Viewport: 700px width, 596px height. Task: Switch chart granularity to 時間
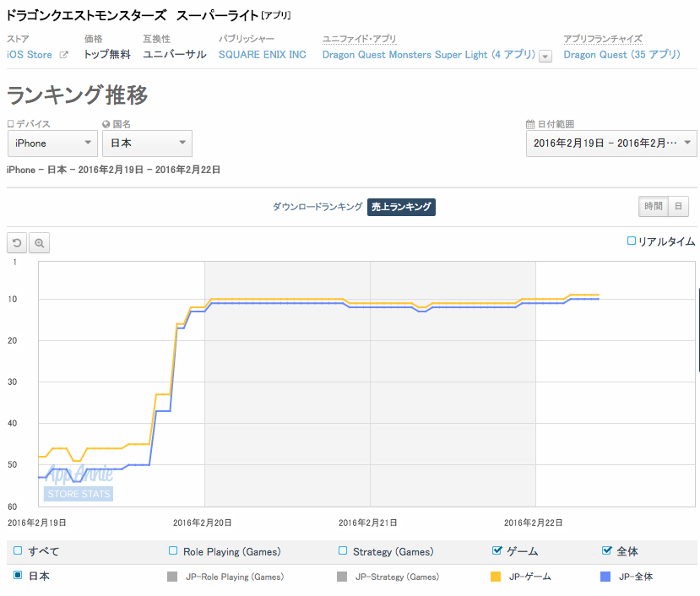(654, 206)
